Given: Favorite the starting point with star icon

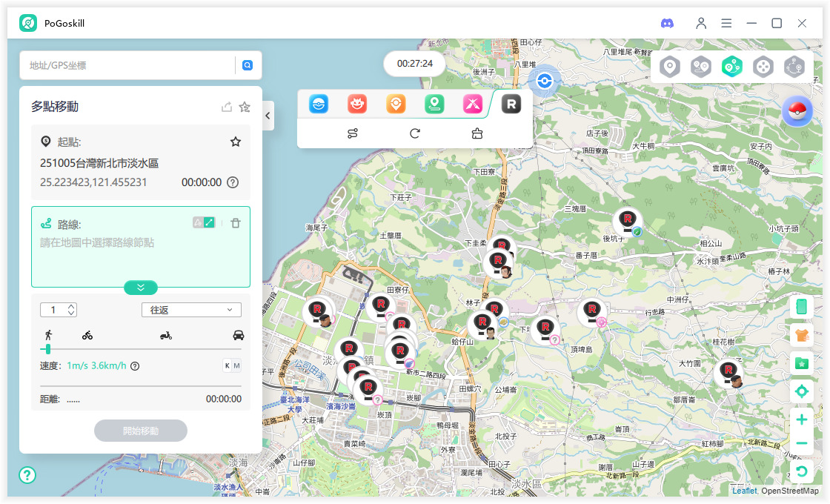Looking at the screenshot, I should click(x=236, y=142).
